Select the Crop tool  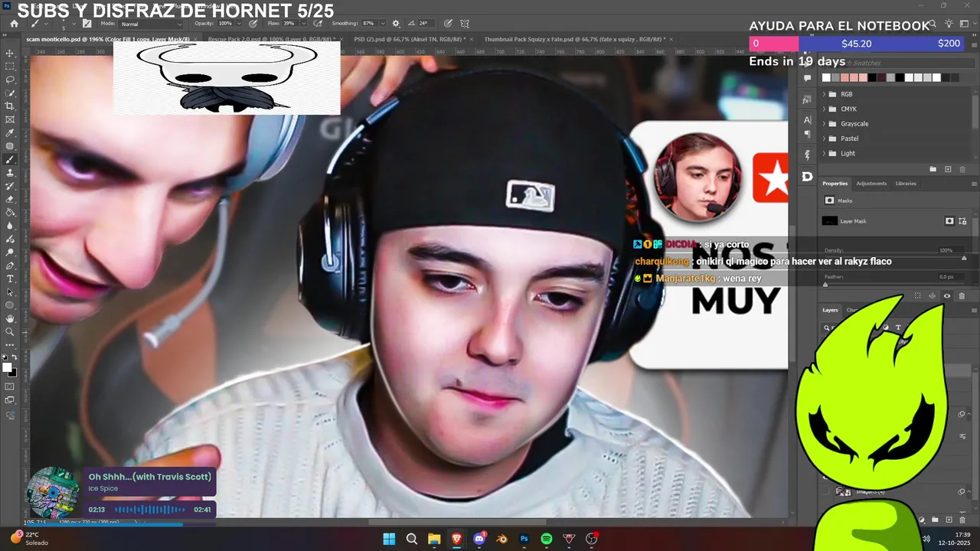10,106
